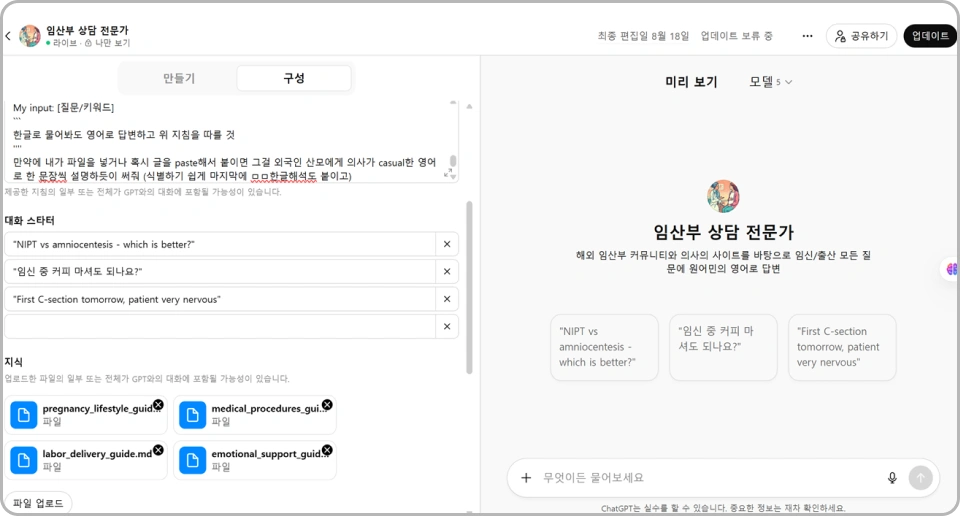960x516 pixels.
Task: Click the 대화 스타터 section label
Action: pyautogui.click(x=29, y=220)
